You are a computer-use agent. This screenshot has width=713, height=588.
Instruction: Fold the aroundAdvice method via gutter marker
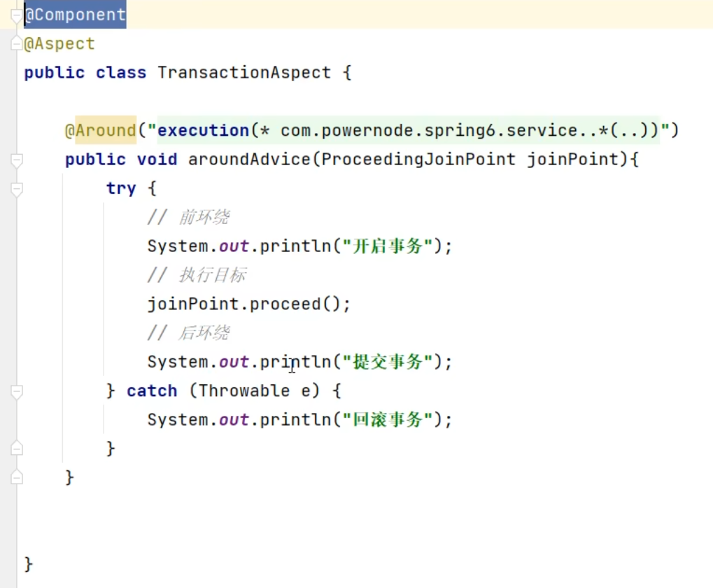point(16,160)
